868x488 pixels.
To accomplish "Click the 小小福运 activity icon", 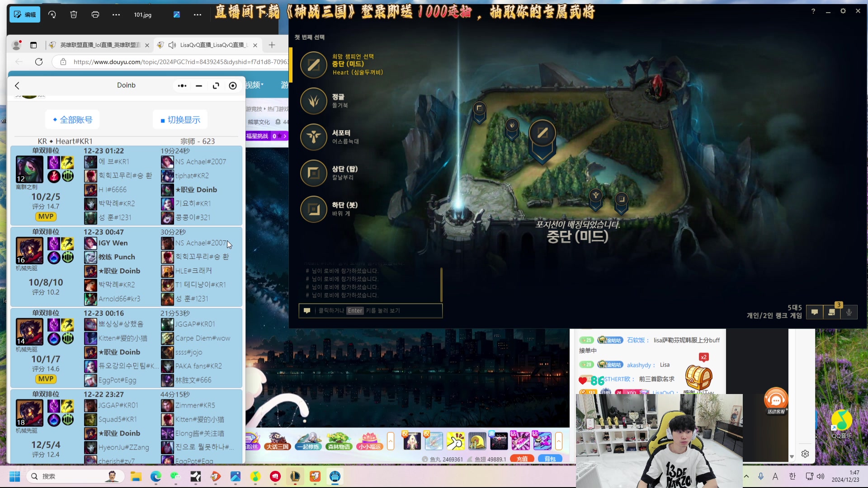I will (x=370, y=441).
